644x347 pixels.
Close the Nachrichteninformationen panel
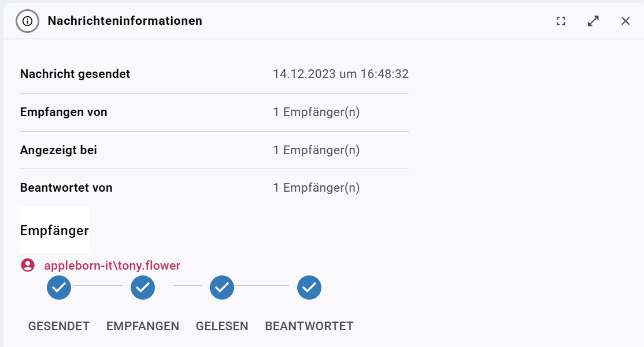tap(626, 21)
